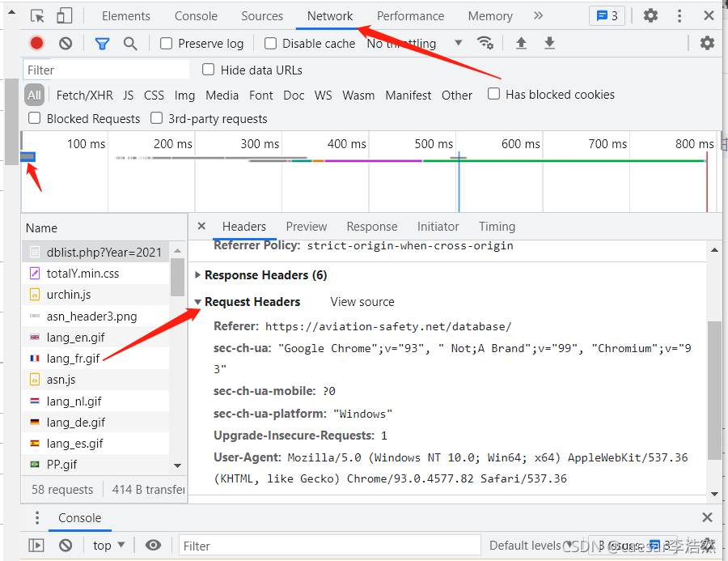Click View source link
The image size is (728, 561).
click(362, 302)
